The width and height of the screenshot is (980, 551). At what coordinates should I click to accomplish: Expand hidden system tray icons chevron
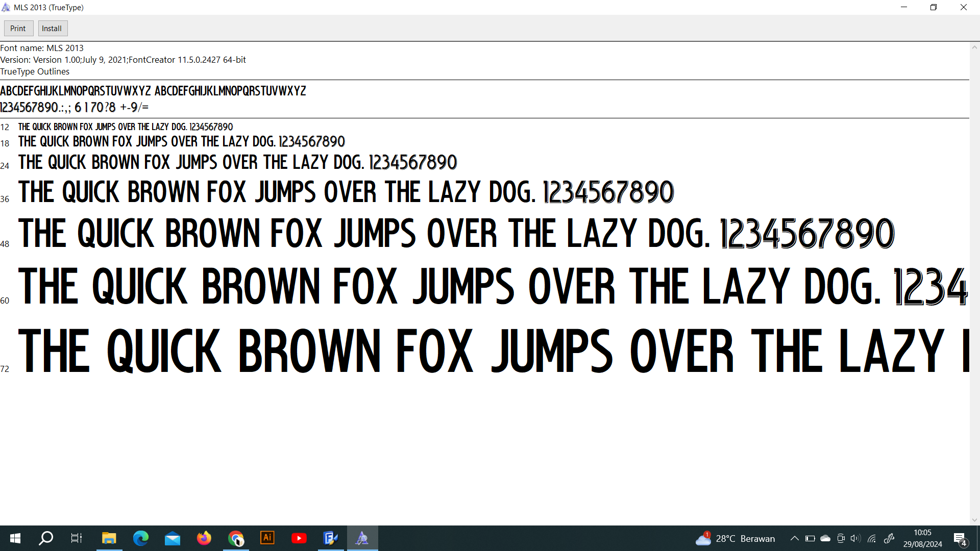[795, 538]
